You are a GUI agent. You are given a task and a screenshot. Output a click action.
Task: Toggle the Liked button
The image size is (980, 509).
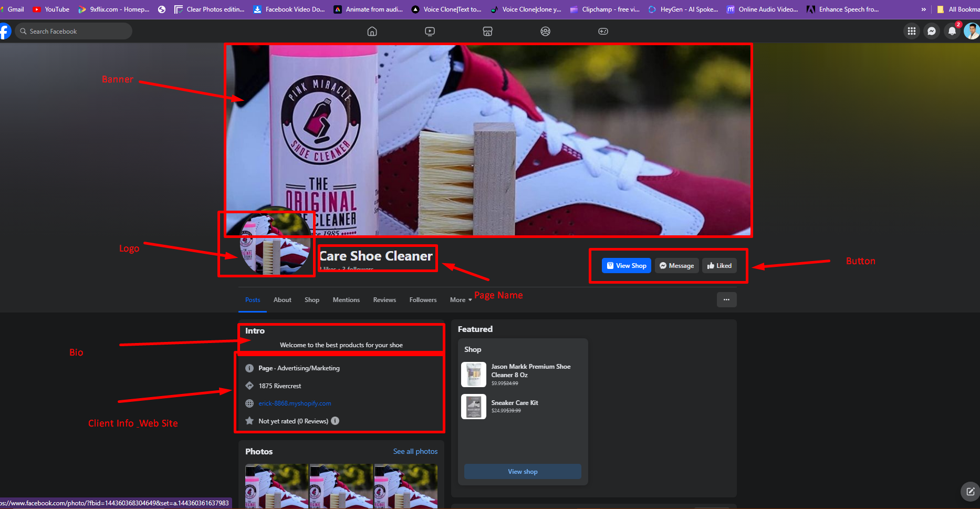click(719, 266)
